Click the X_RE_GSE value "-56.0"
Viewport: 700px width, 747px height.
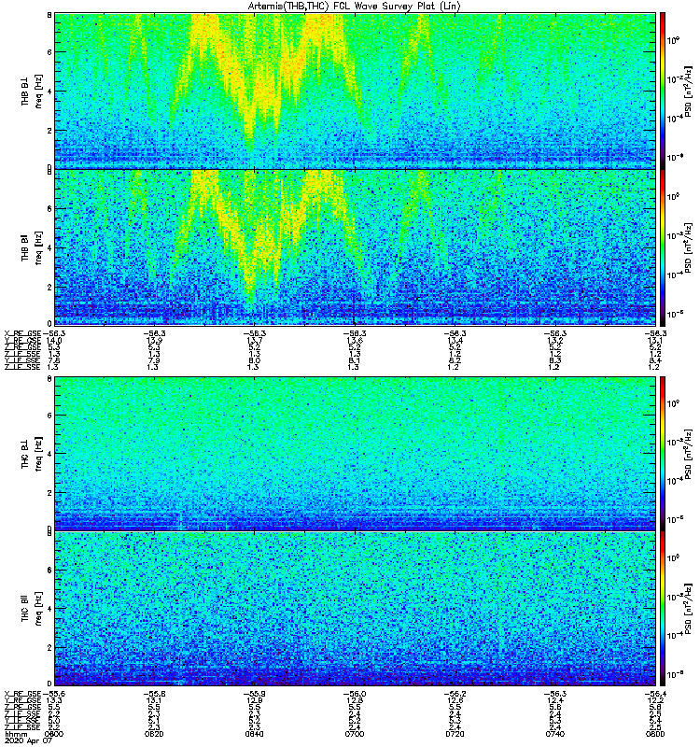[355, 694]
